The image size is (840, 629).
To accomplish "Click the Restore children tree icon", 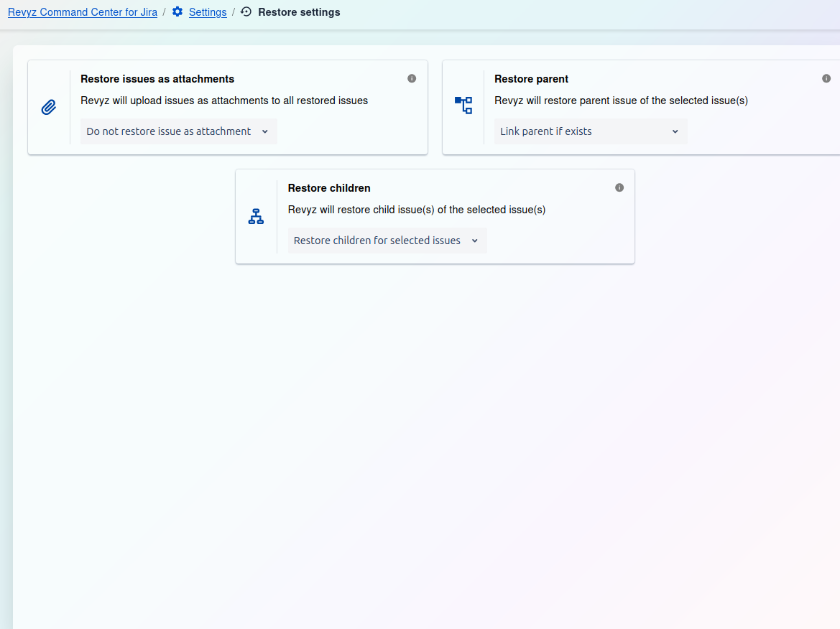I will coord(256,216).
